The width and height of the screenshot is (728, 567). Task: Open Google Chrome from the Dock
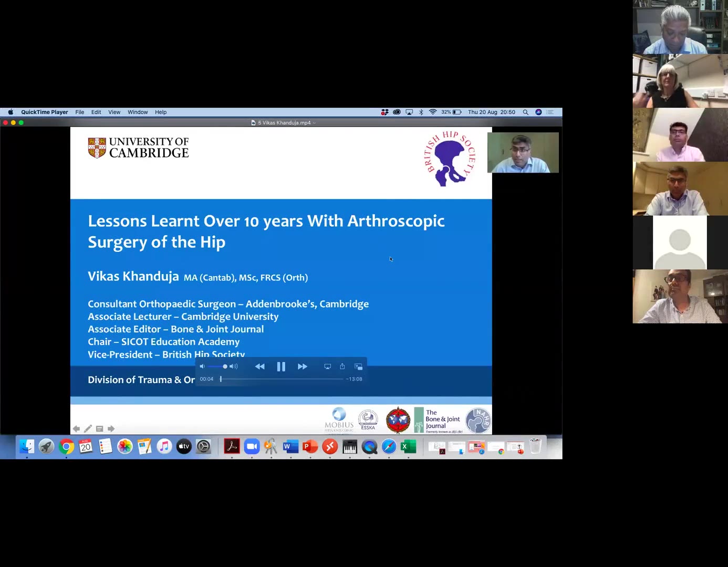click(x=66, y=446)
